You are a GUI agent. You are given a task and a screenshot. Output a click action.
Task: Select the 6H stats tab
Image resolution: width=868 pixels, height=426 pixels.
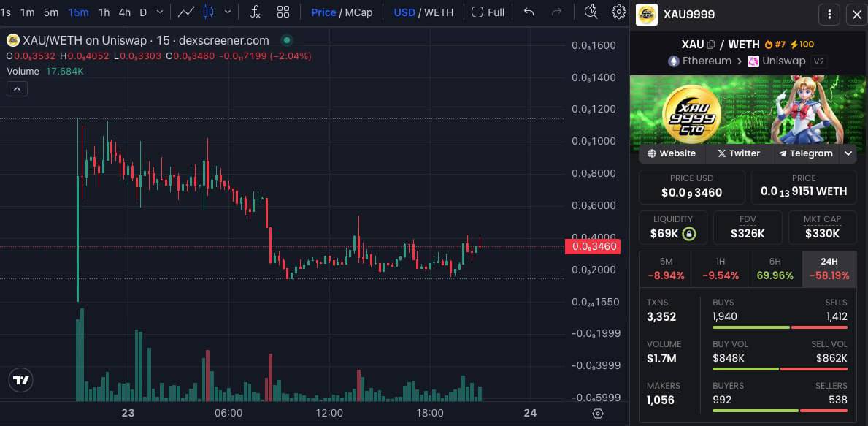point(775,269)
